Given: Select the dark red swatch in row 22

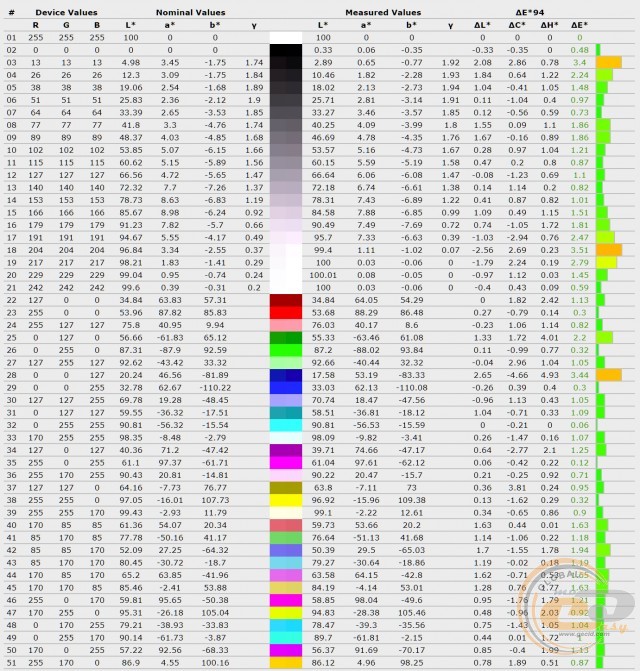Looking at the screenshot, I should [286, 300].
